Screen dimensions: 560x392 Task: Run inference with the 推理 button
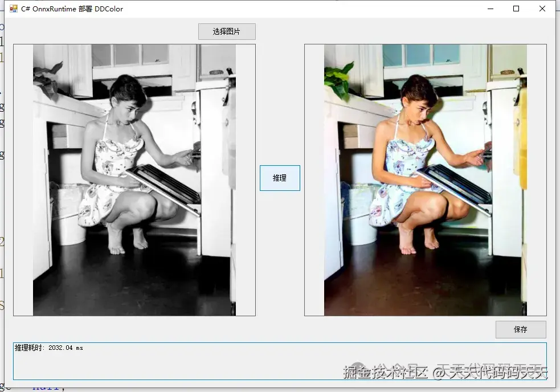tap(280, 178)
